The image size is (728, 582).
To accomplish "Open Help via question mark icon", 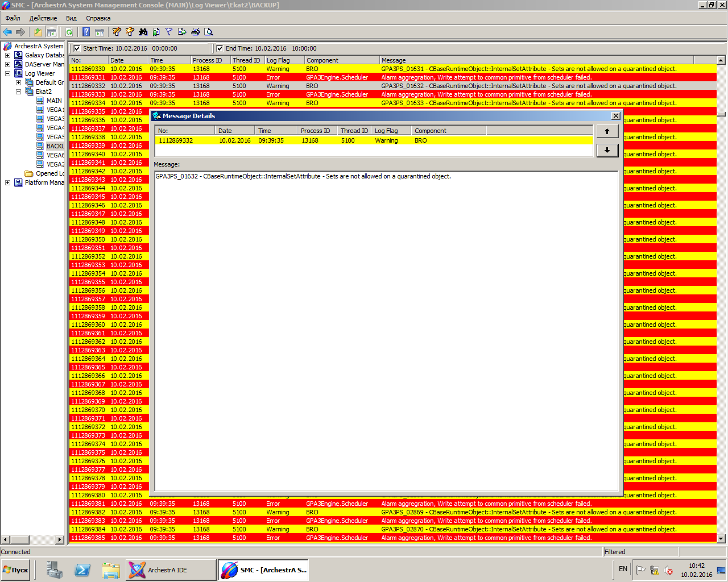I will (x=86, y=32).
